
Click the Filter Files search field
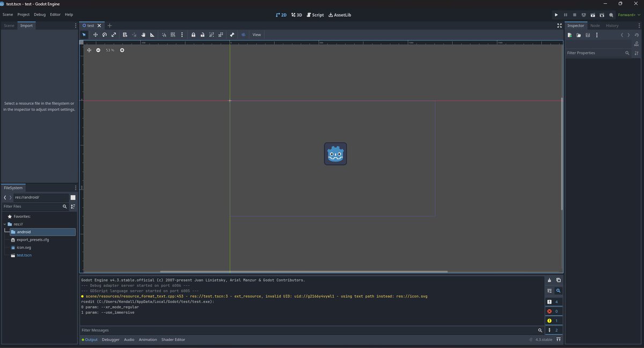pos(35,206)
